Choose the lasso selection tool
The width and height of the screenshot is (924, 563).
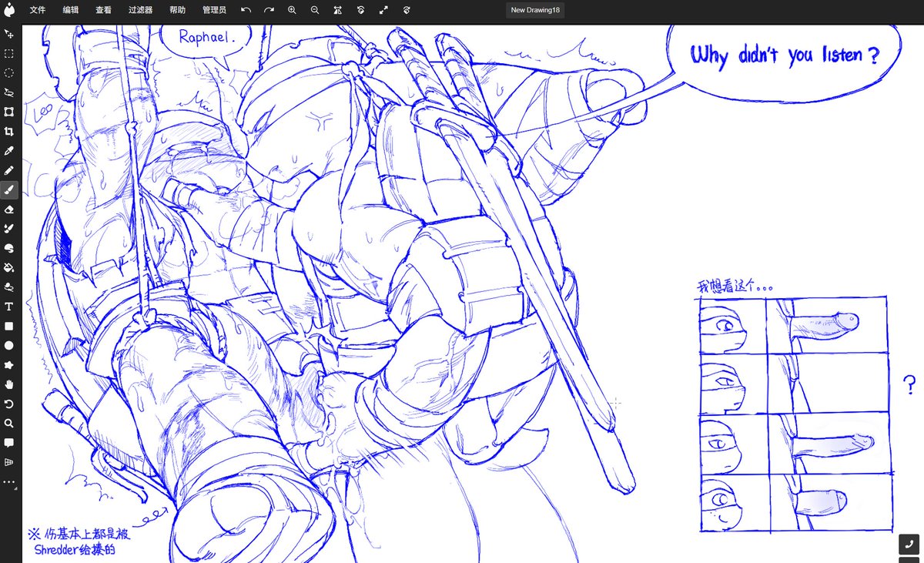click(x=10, y=92)
